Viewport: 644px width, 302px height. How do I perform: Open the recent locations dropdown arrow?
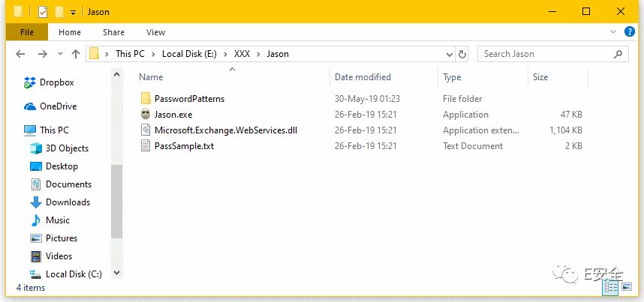coord(59,54)
